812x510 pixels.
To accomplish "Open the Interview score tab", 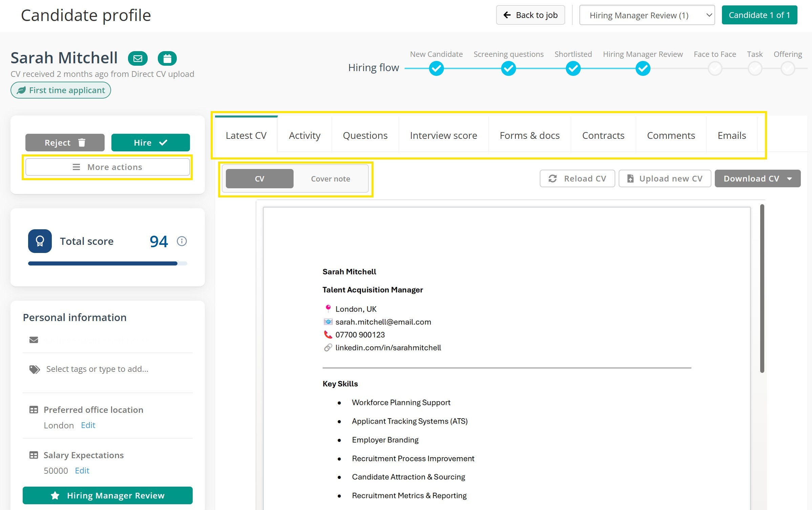I will pos(444,135).
